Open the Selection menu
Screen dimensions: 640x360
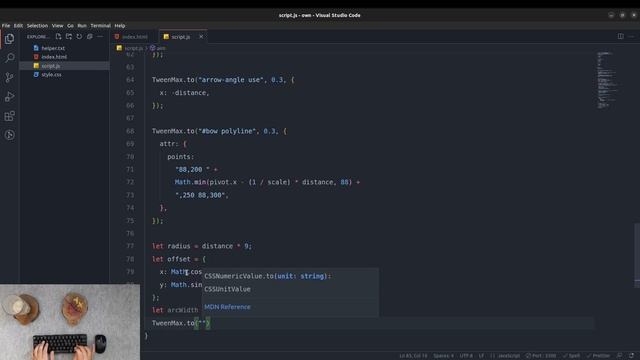point(37,25)
